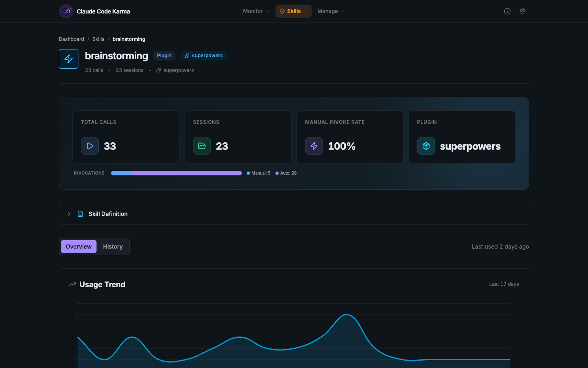Screen dimensions: 588x368
Task: Click the brainstorming lightning bolt skill icon
Action: pos(69,59)
